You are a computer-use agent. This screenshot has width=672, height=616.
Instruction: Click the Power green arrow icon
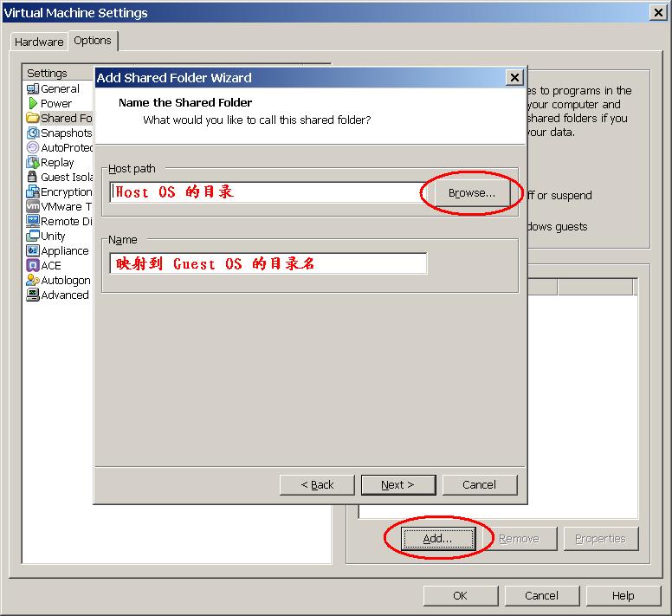(x=33, y=103)
